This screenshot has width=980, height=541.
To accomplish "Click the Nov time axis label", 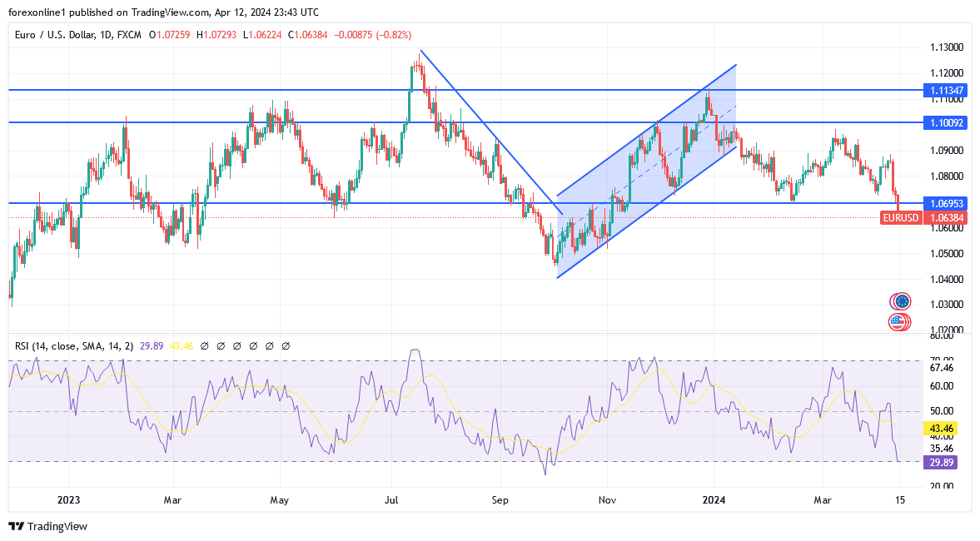I will pos(608,500).
